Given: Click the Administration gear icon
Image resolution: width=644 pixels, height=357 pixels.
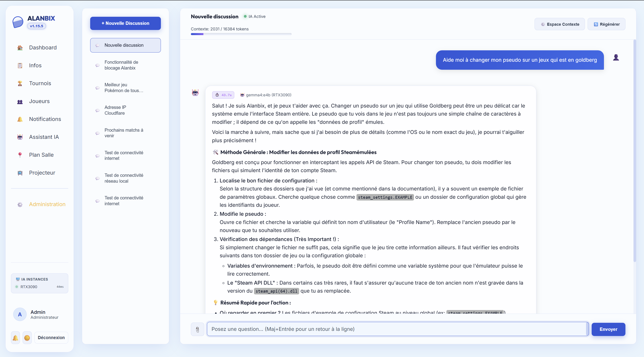Looking at the screenshot, I should click(20, 205).
